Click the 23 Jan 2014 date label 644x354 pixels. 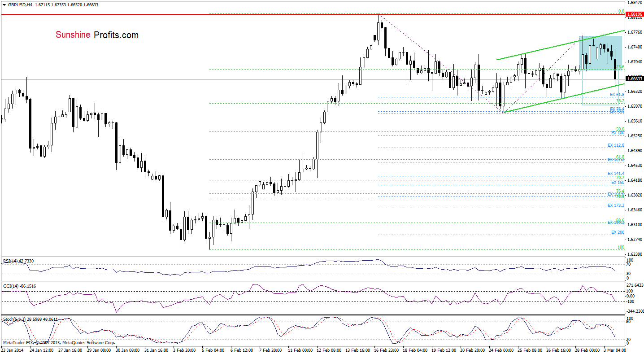(x=12, y=350)
